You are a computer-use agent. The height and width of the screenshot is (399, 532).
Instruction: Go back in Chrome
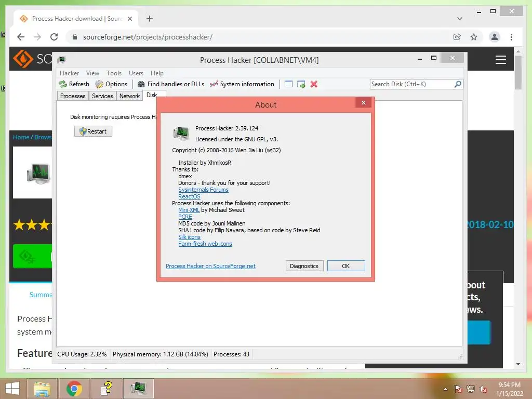point(21,37)
